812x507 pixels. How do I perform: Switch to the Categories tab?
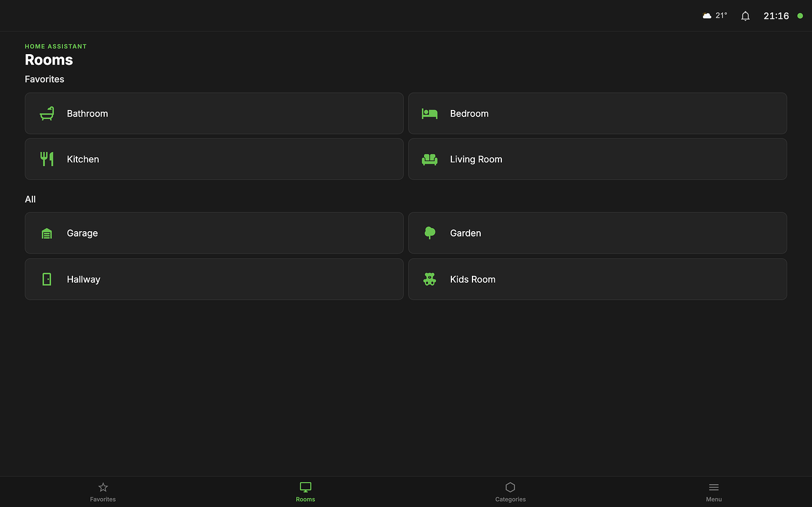coord(510,492)
